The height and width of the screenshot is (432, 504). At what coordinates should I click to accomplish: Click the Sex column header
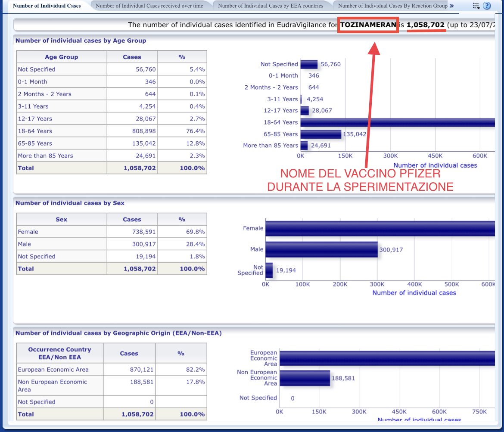pos(62,219)
